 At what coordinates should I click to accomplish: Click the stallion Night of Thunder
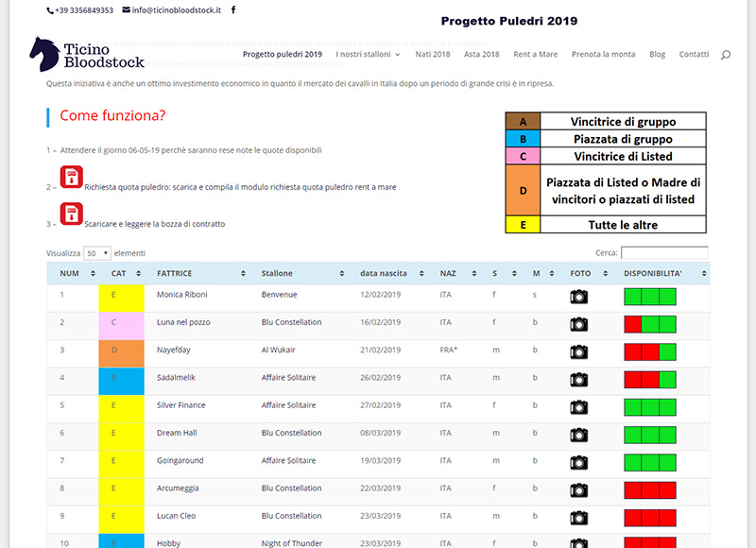(x=292, y=543)
